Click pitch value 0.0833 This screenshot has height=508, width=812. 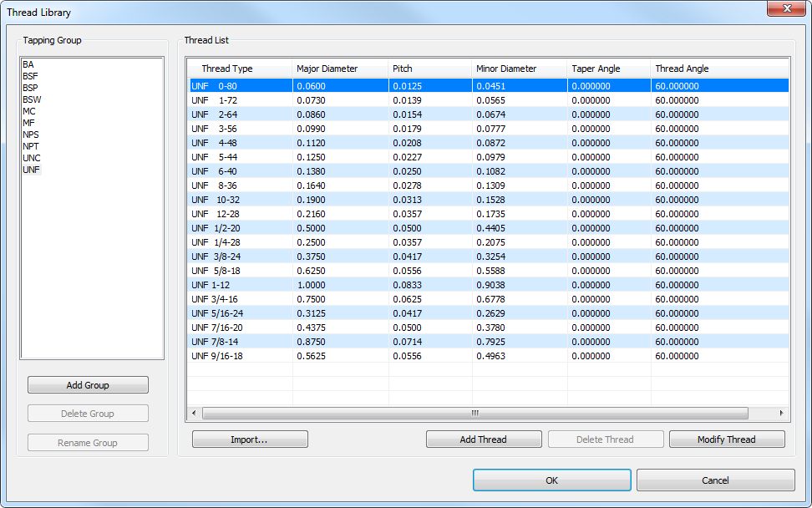pos(407,285)
